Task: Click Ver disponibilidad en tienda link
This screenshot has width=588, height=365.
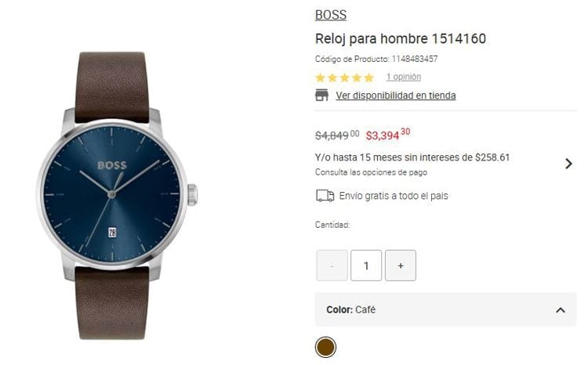Action: point(396,96)
